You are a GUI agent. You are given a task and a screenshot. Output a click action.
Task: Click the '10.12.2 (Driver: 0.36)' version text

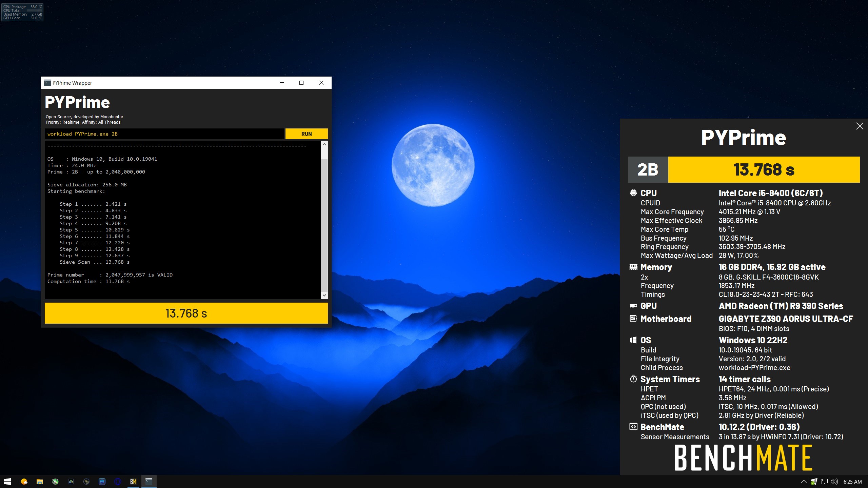pos(759,427)
